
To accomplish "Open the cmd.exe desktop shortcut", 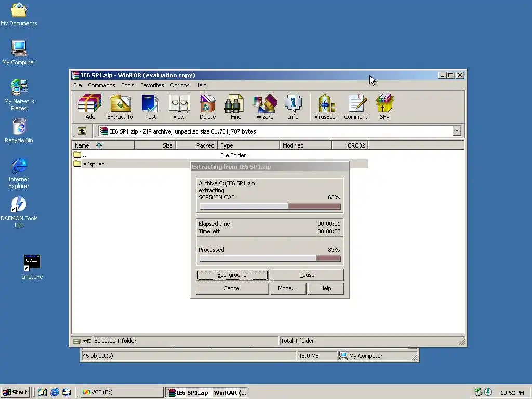I will (x=32, y=267).
